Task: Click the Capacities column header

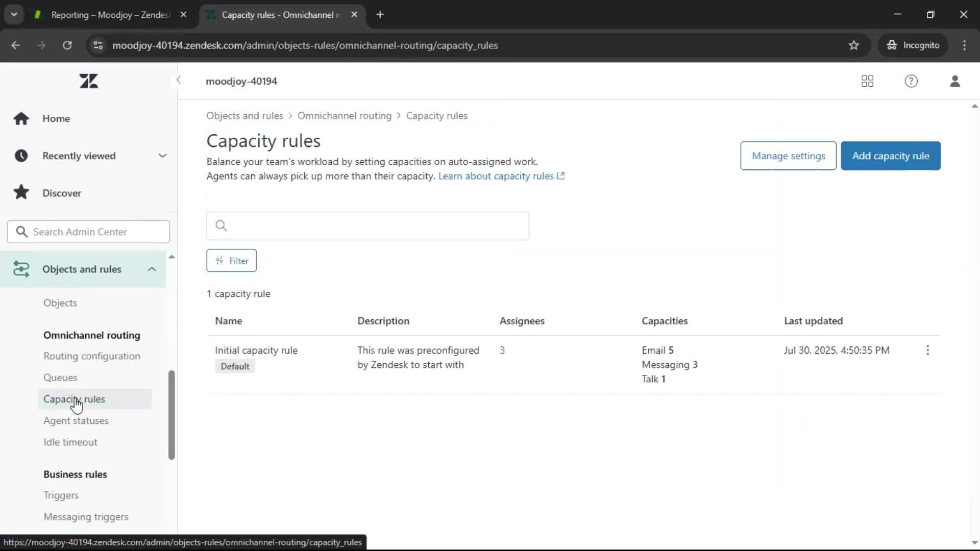Action: pos(665,321)
